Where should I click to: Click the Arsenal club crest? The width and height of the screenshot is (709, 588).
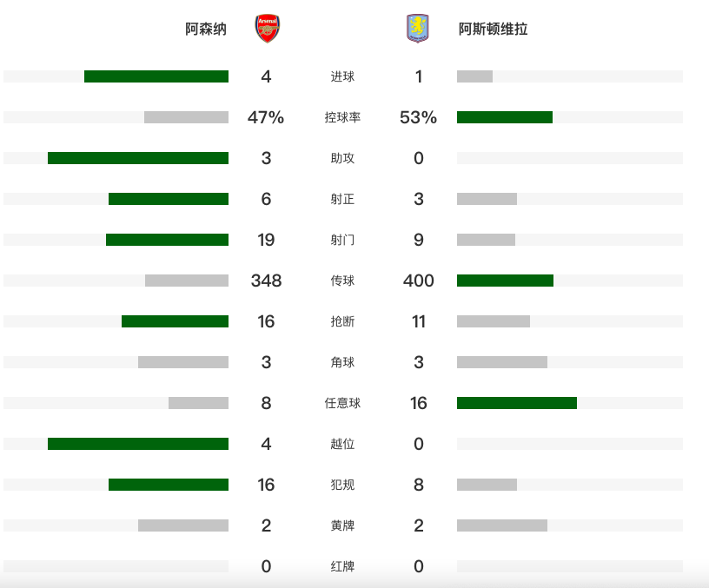267,29
